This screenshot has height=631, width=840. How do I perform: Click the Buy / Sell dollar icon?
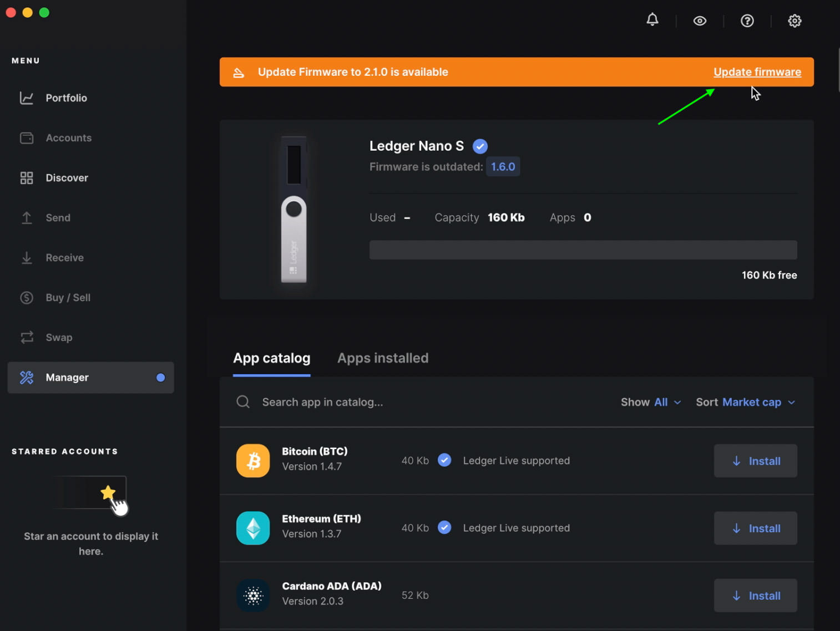27,297
